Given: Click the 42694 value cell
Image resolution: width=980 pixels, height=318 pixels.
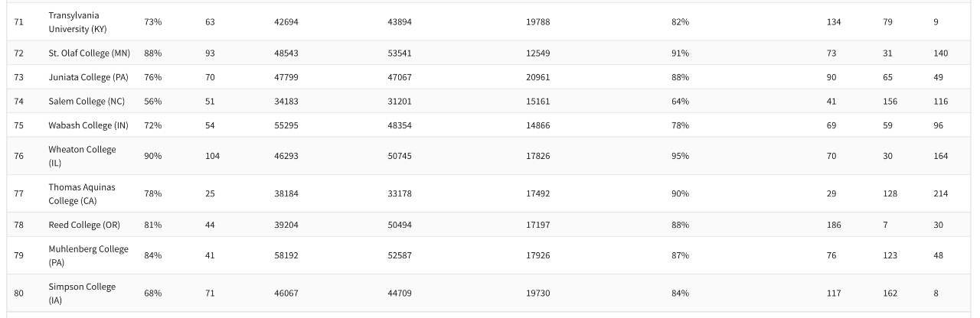Looking at the screenshot, I should tap(286, 22).
